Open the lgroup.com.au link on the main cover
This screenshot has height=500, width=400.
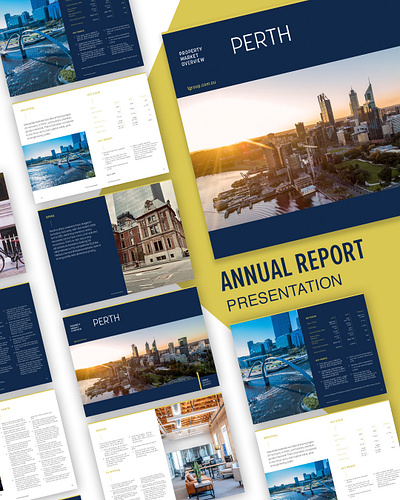point(201,86)
